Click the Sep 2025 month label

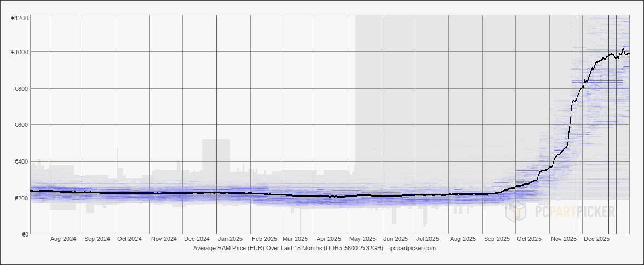click(497, 239)
